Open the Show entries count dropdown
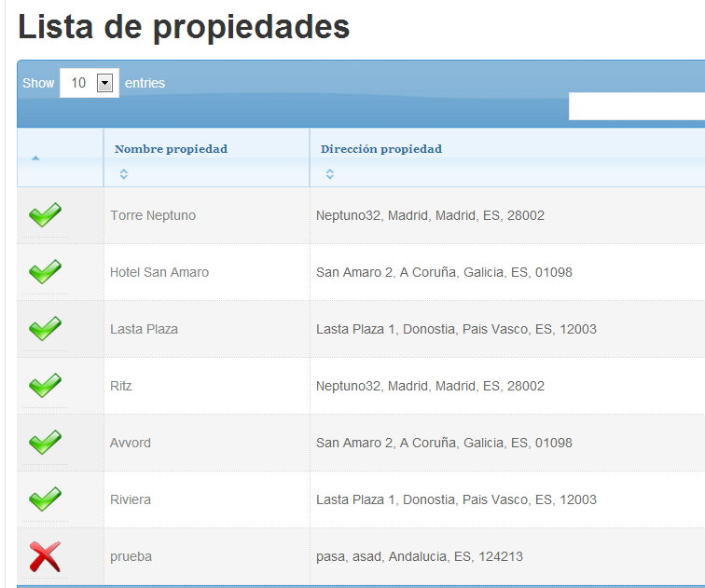The width and height of the screenshot is (705, 588). (x=90, y=83)
